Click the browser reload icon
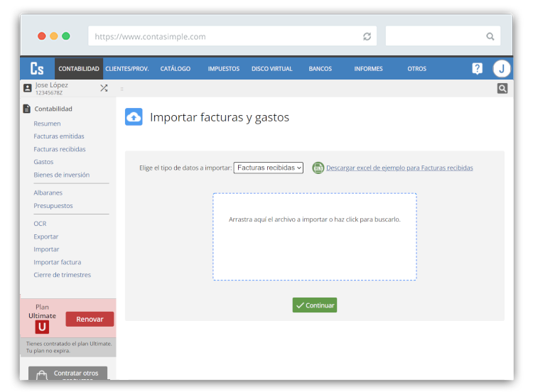 click(x=367, y=36)
